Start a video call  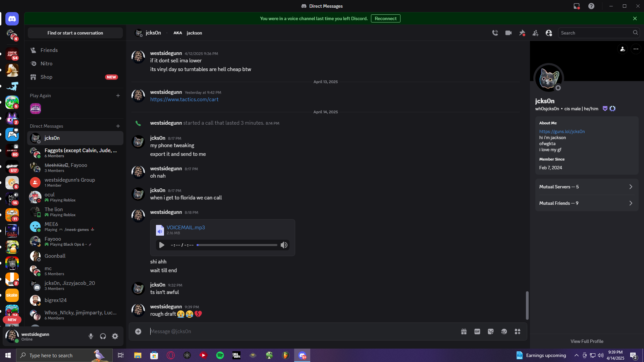coord(508,33)
